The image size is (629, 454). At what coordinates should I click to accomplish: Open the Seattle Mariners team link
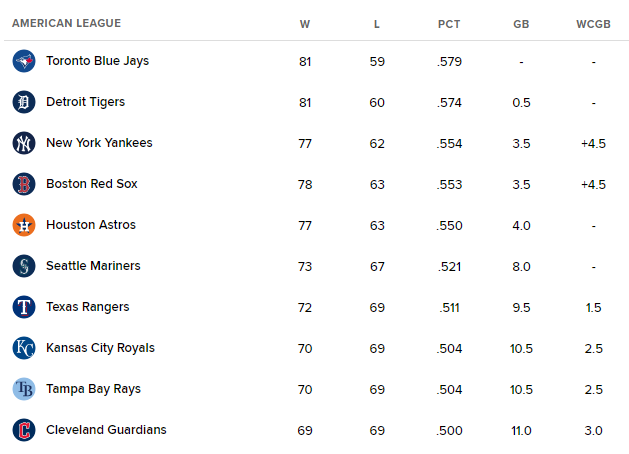[93, 266]
